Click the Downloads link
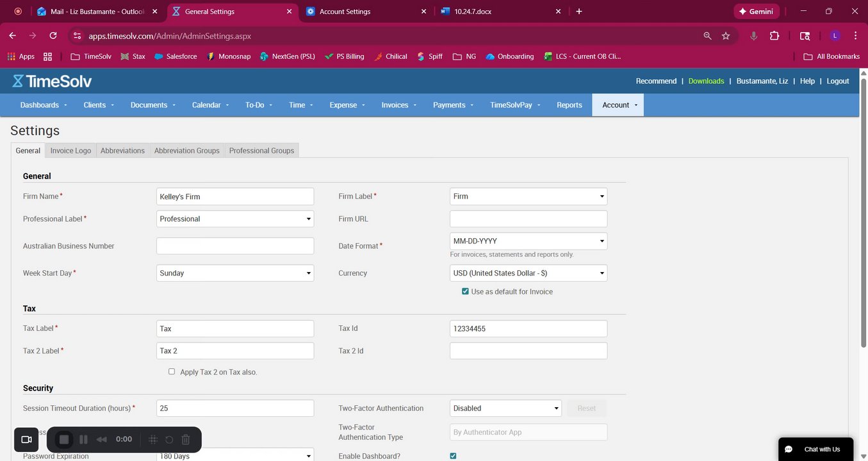 (x=706, y=81)
